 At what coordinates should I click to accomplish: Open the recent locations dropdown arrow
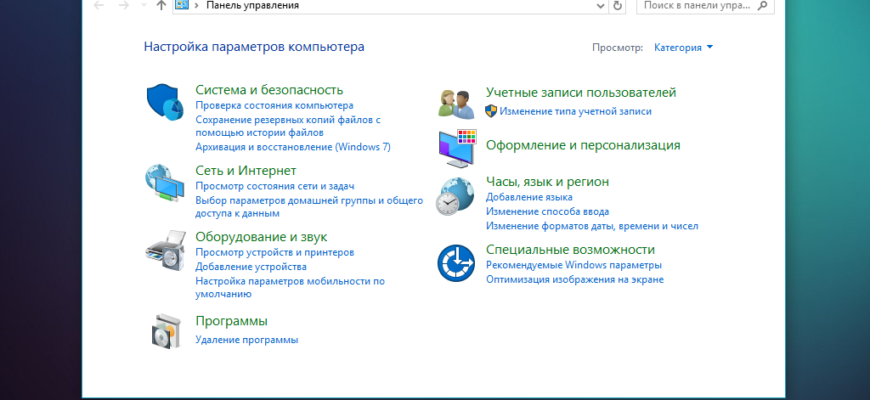click(x=144, y=6)
